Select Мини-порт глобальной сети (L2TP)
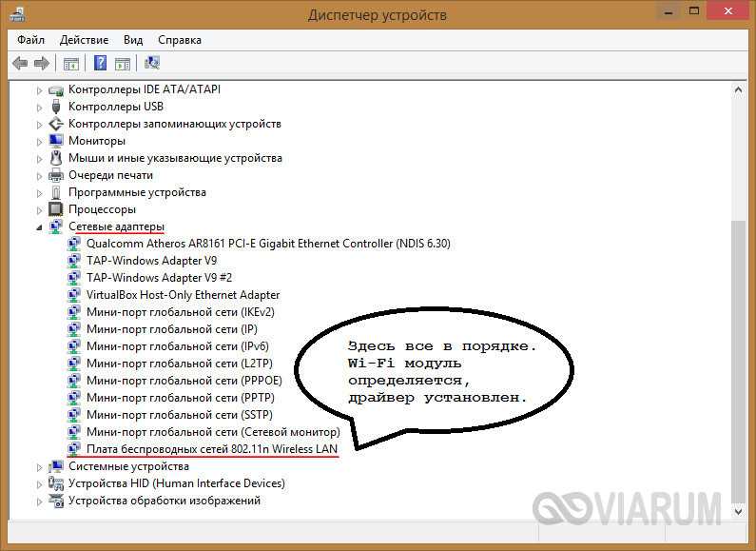756x551 pixels. pos(180,364)
